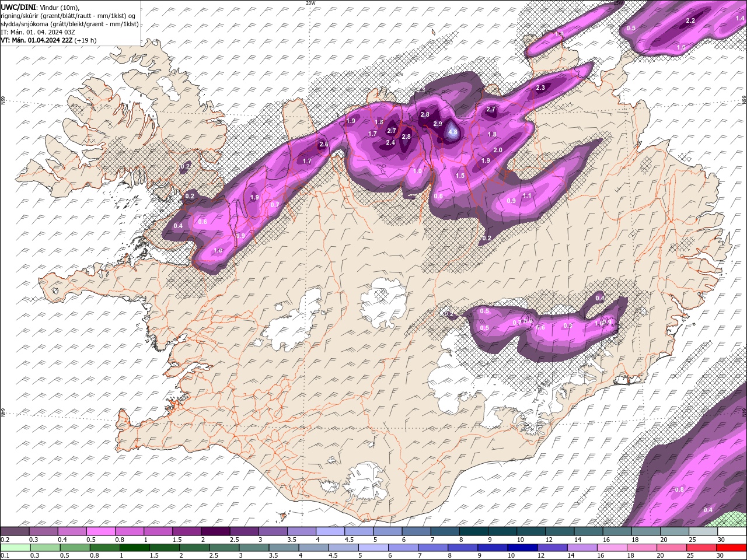Select the 2.9 value beside the 4.8 peak
This screenshot has height=560, width=747.
pyautogui.click(x=438, y=124)
